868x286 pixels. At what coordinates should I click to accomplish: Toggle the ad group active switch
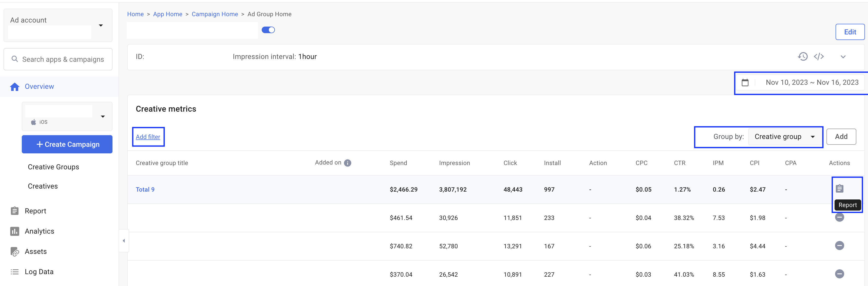coord(268,30)
